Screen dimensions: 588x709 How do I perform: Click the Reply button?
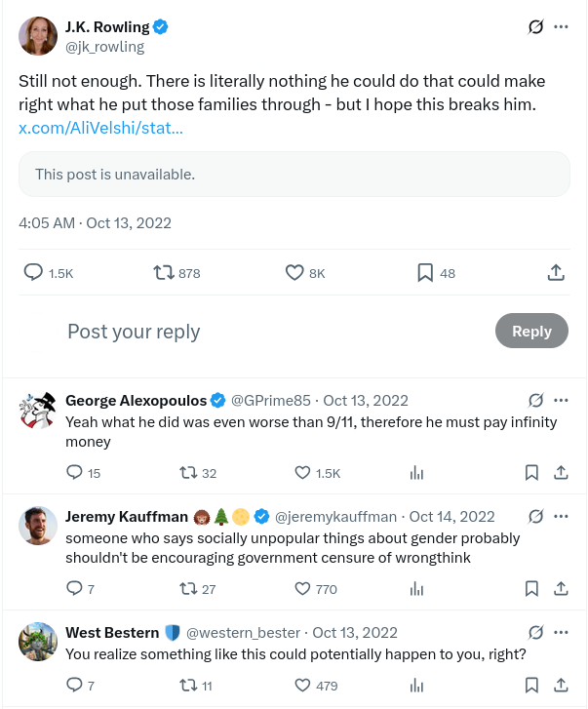(531, 331)
